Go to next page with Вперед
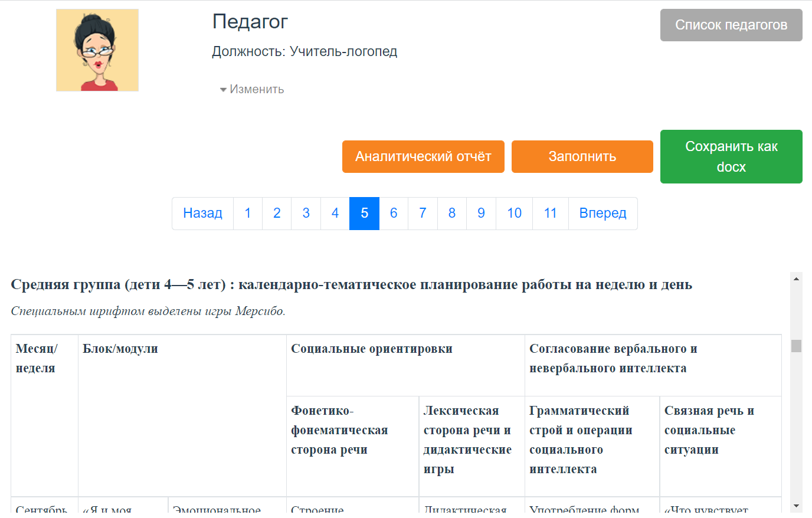 point(603,213)
